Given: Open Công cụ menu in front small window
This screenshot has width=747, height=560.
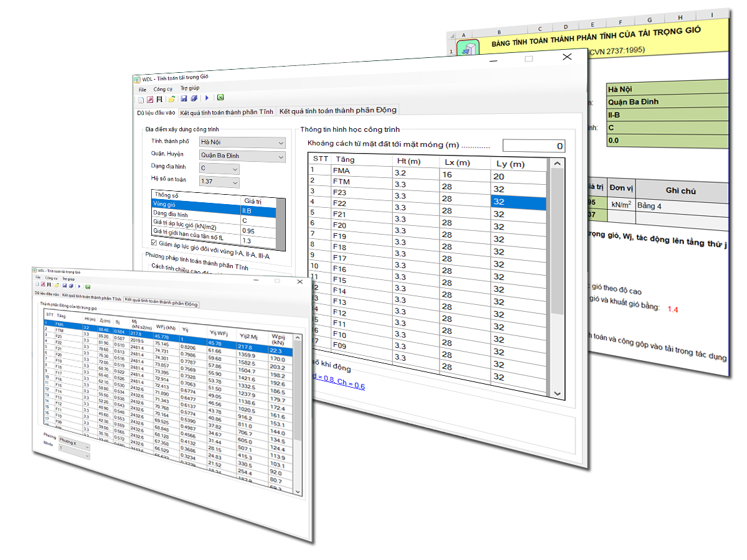Looking at the screenshot, I should [51, 278].
